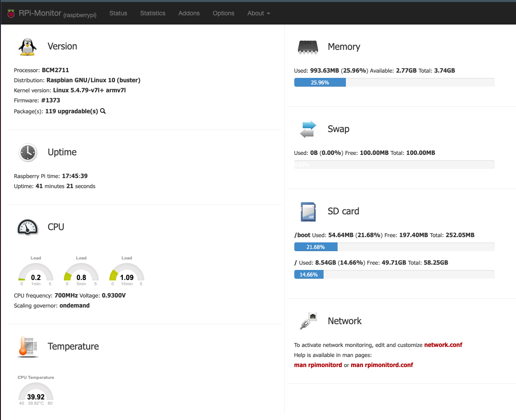The height and width of the screenshot is (420, 516).
Task: Click the Swap section heading
Action: pyautogui.click(x=338, y=129)
